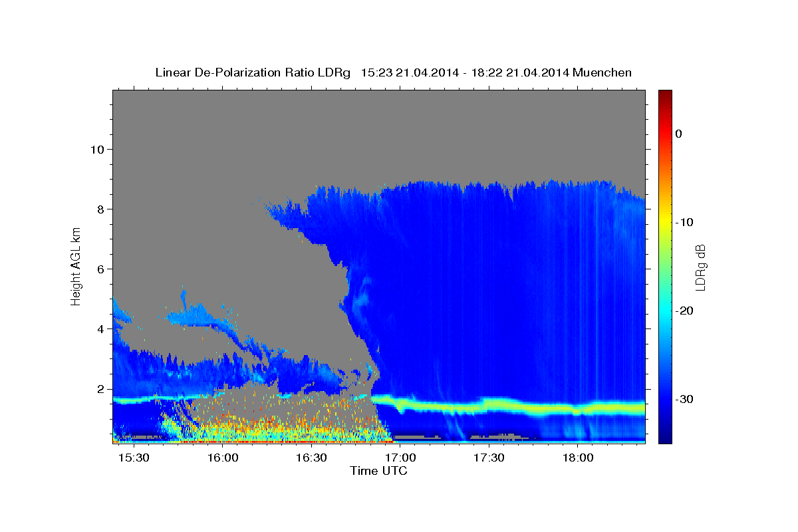Click the colorbar value -30

pyautogui.click(x=685, y=399)
